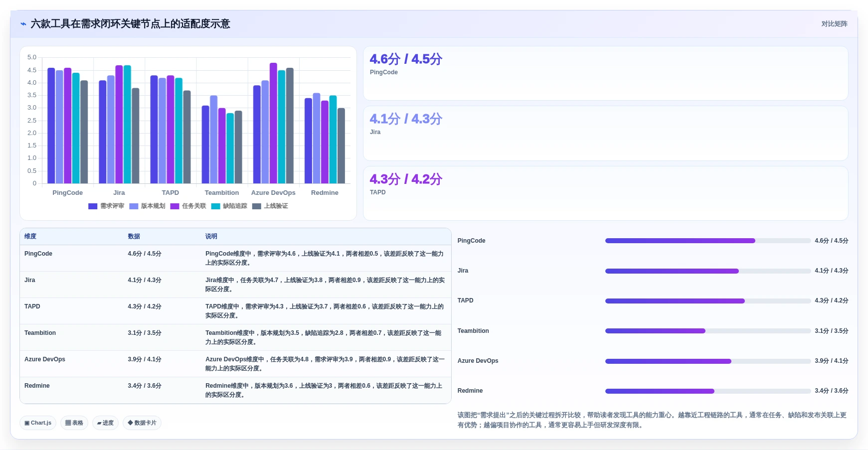Viewport: 868px width, 450px height.
Task: Click 3.4分 / 3.6分 value beside Redmine progress bar
Action: click(x=832, y=391)
